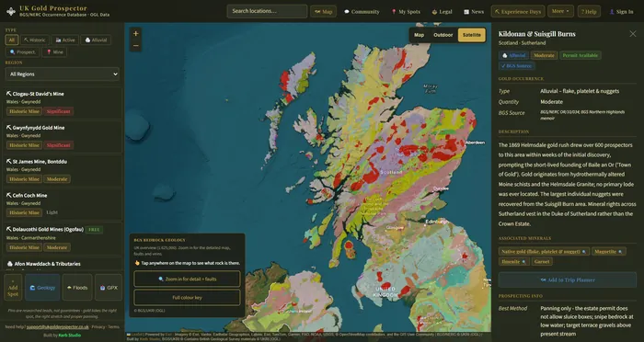644x342 pixels.
Task: Focus the Search locations field
Action: 267,11
